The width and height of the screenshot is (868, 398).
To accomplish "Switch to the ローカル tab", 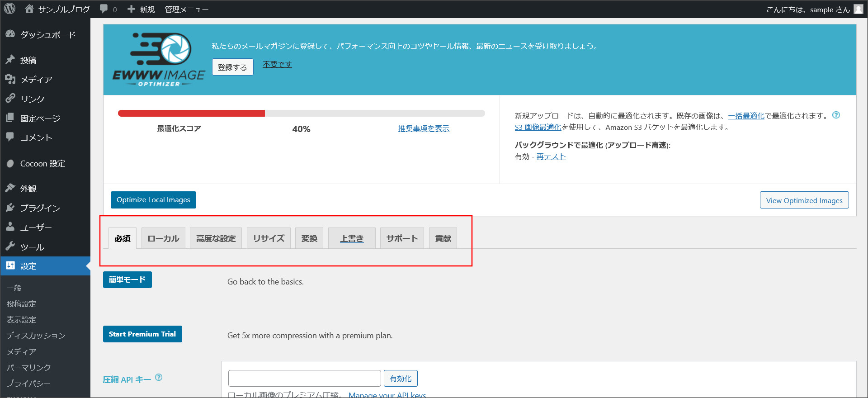I will [x=163, y=238].
